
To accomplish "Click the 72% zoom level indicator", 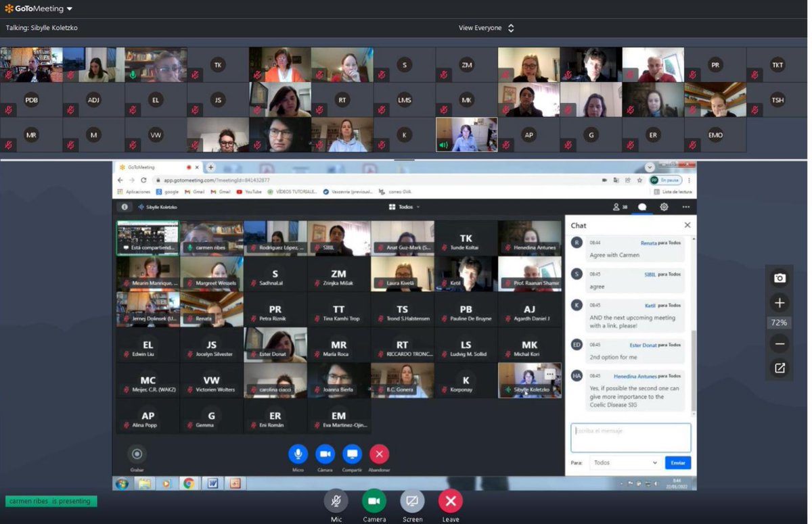I will (x=780, y=323).
